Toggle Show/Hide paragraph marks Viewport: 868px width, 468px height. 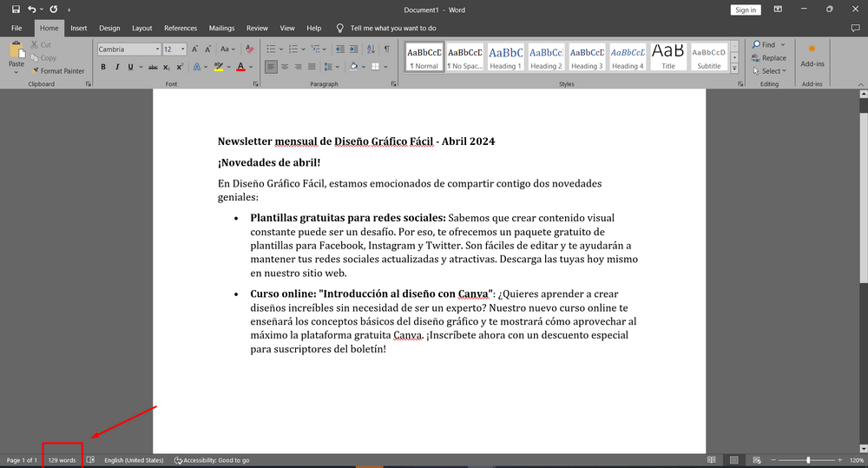click(x=386, y=49)
